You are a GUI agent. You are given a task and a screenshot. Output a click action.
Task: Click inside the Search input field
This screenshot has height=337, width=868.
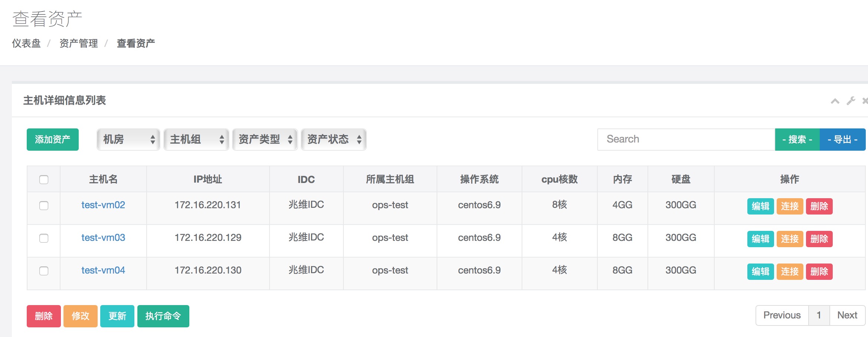point(686,140)
